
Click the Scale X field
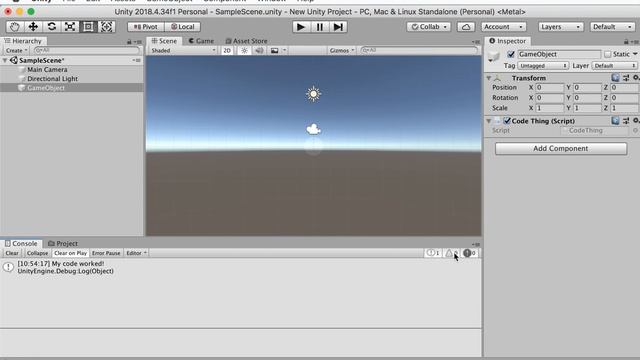point(549,108)
